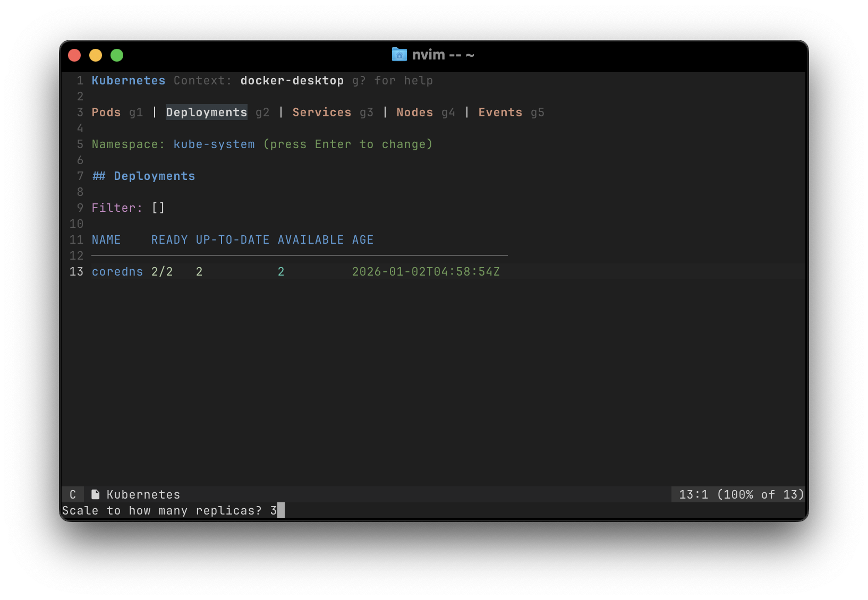Click the C mode indicator in statusline

[x=73, y=494]
